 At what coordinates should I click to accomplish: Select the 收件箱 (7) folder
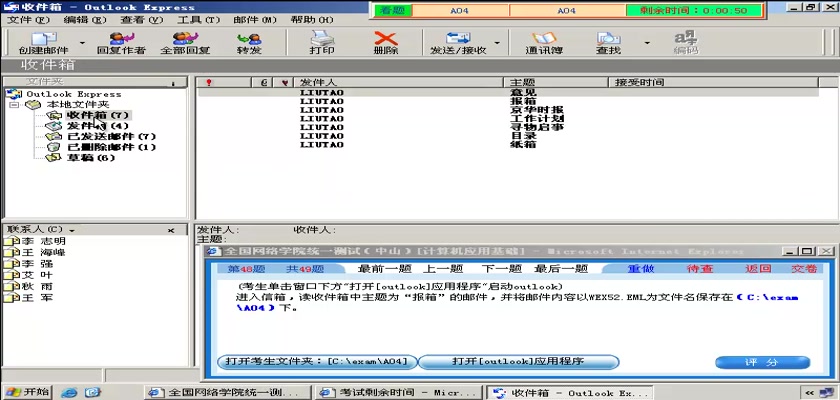[x=98, y=115]
